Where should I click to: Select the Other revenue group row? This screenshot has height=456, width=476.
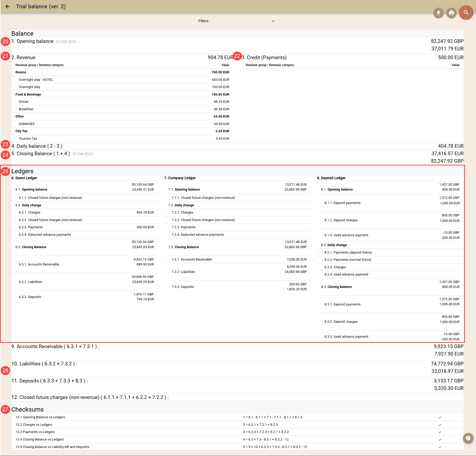pos(122,116)
